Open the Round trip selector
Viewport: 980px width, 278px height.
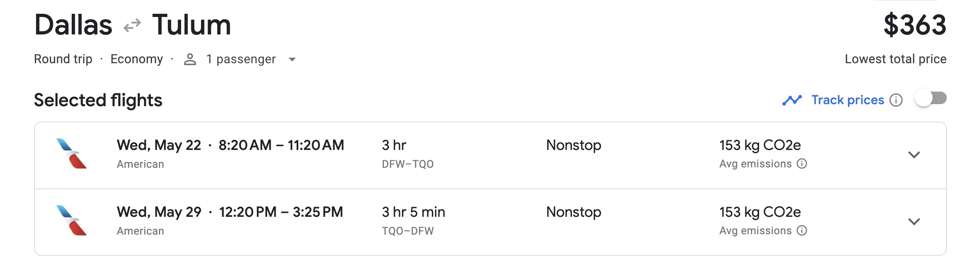63,59
